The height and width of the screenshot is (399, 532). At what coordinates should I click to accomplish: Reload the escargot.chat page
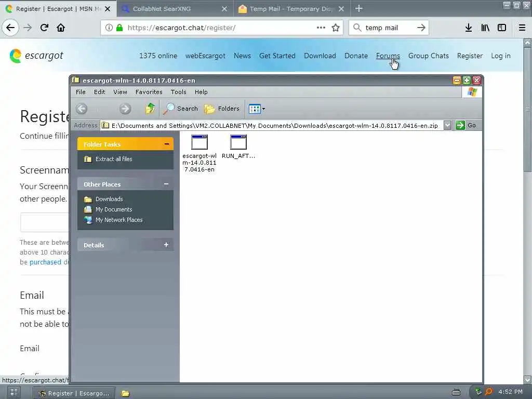44,28
